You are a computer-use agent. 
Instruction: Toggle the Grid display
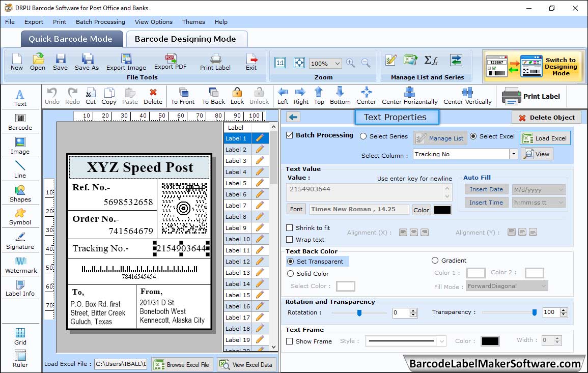click(x=20, y=336)
